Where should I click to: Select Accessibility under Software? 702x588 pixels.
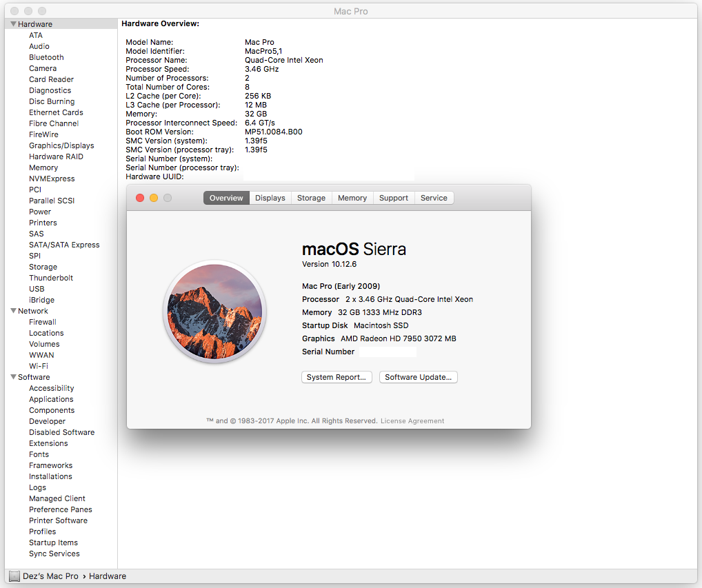tap(52, 388)
